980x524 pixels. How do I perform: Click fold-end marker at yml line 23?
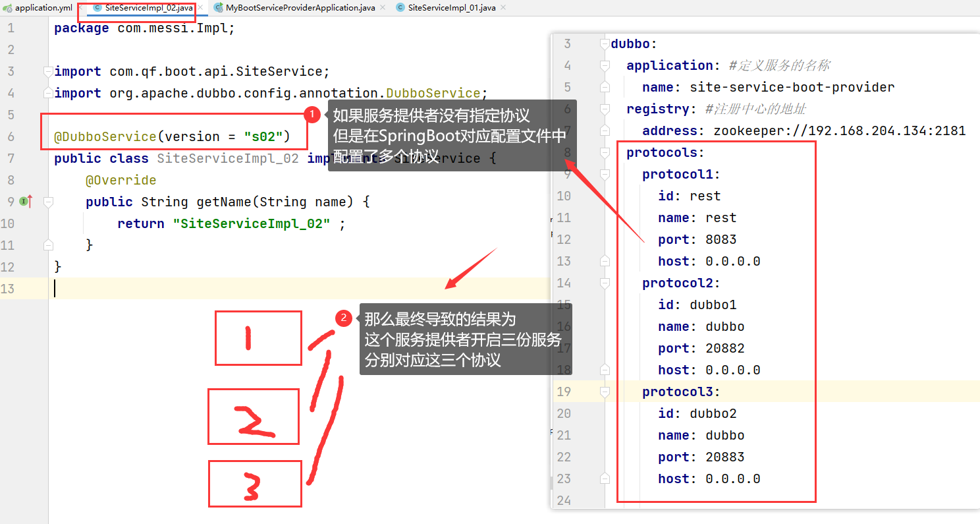[x=605, y=479]
